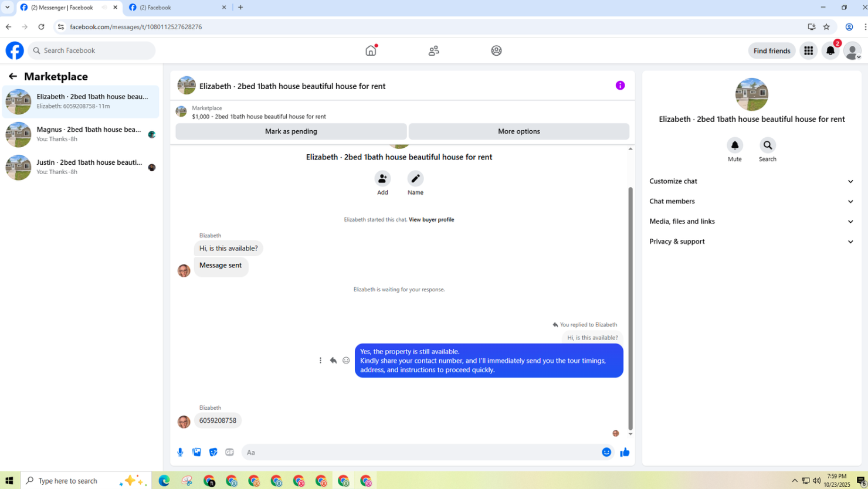Click Find friends button
The height and width of the screenshot is (489, 868).
pyautogui.click(x=772, y=51)
